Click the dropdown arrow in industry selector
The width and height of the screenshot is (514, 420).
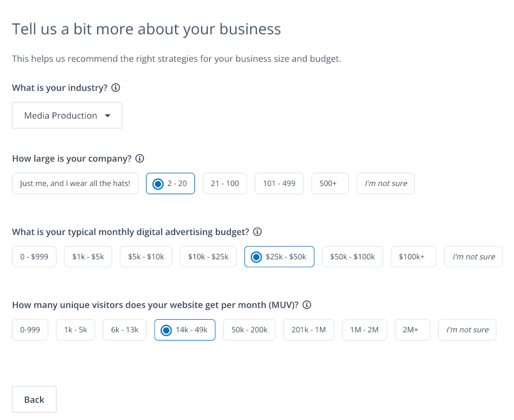pos(108,116)
